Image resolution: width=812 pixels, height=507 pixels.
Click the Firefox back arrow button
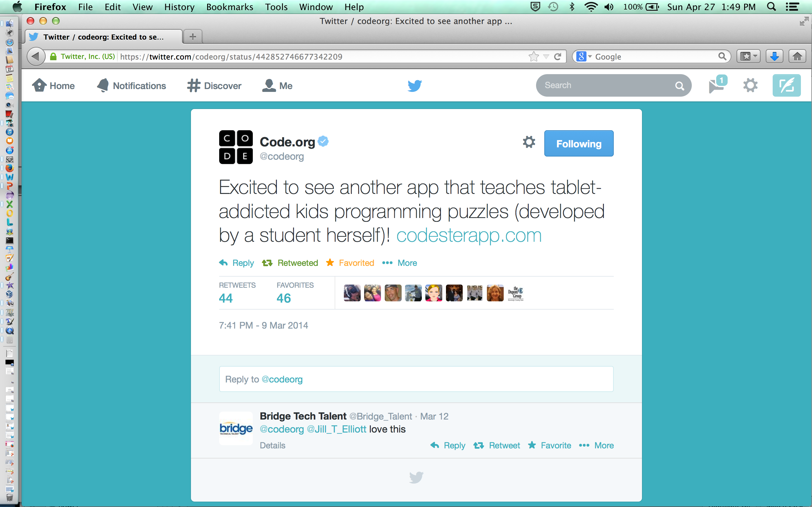(x=36, y=57)
